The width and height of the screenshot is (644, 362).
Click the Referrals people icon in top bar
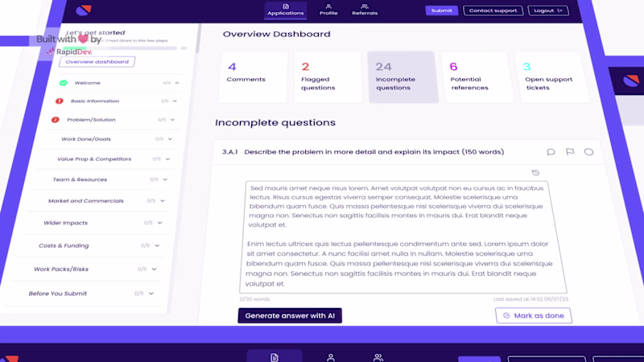click(x=365, y=6)
